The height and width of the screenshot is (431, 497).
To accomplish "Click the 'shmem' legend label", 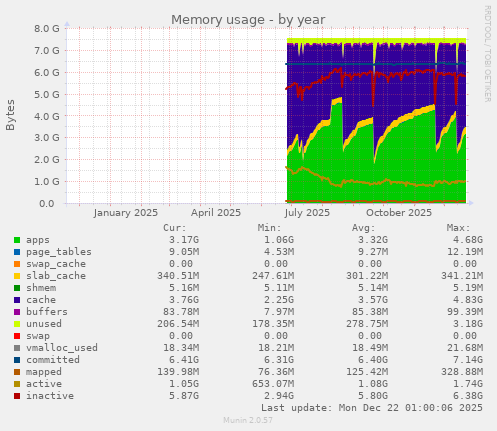I will click(41, 288).
